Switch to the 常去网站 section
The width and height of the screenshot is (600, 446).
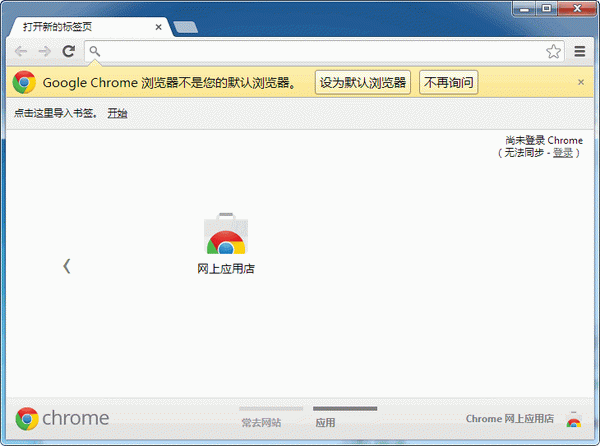pos(261,423)
